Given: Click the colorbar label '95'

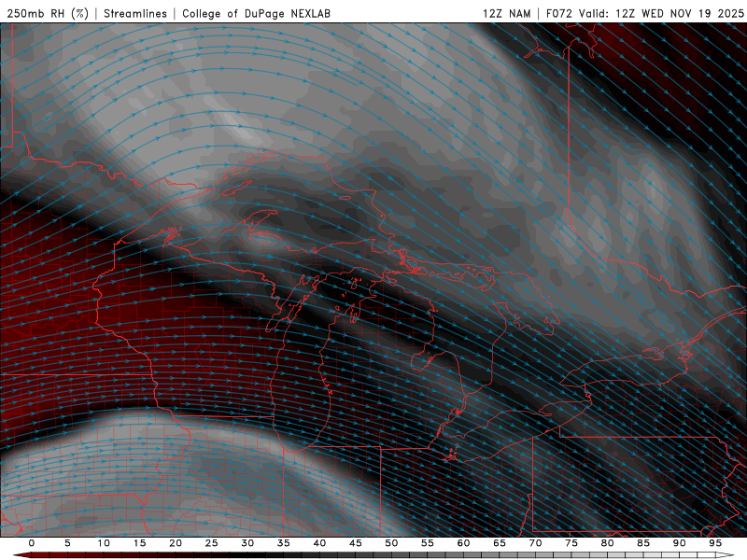Looking at the screenshot, I should point(715,543).
